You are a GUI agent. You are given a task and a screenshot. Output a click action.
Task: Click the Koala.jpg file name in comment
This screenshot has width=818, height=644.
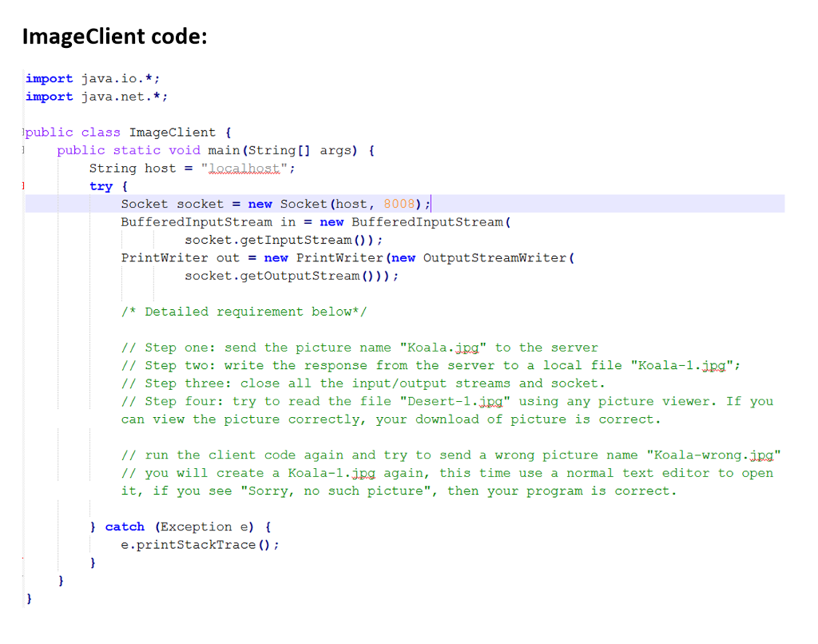tap(443, 347)
